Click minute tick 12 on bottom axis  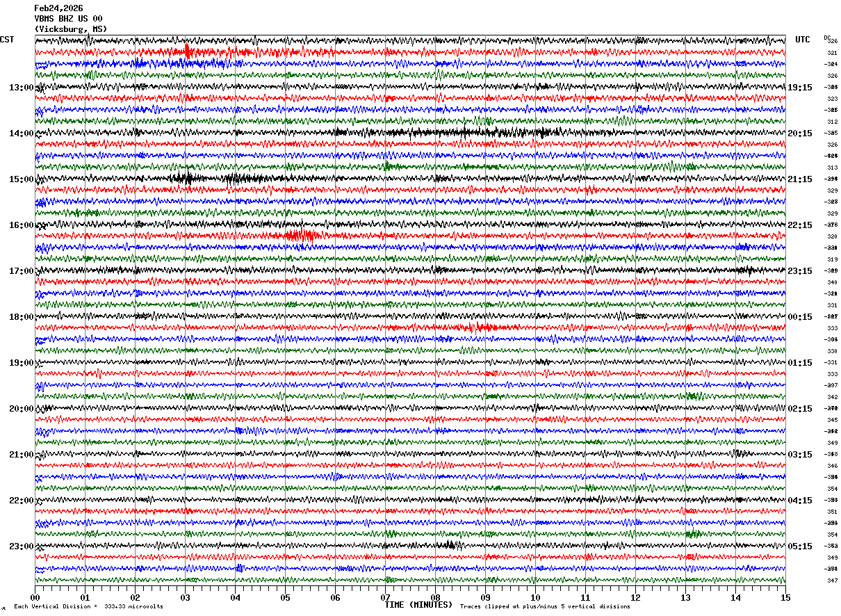pos(635,597)
